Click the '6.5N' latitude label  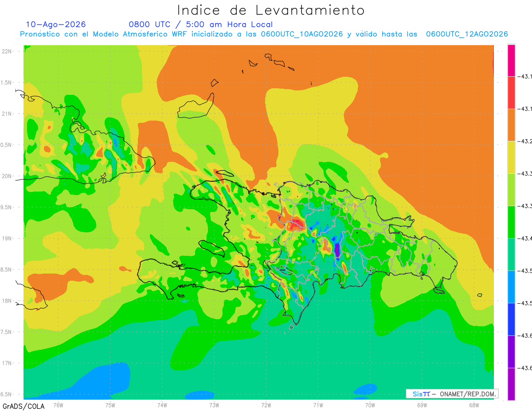click(7, 394)
